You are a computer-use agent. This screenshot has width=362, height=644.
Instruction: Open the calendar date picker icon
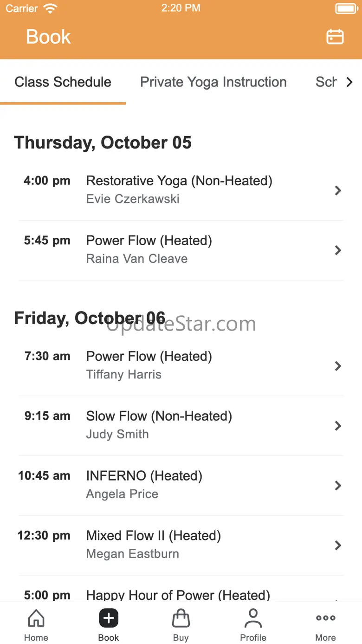click(x=335, y=37)
